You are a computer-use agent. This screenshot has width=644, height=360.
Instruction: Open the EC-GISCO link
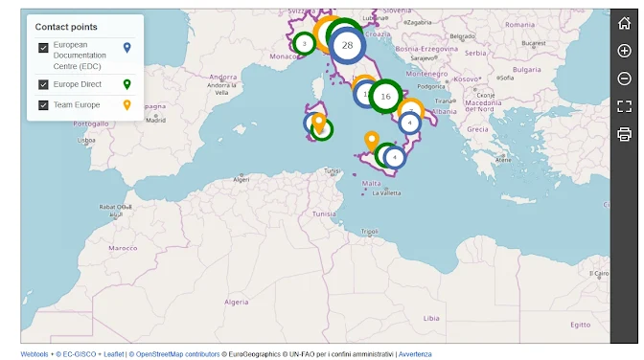tap(76, 354)
